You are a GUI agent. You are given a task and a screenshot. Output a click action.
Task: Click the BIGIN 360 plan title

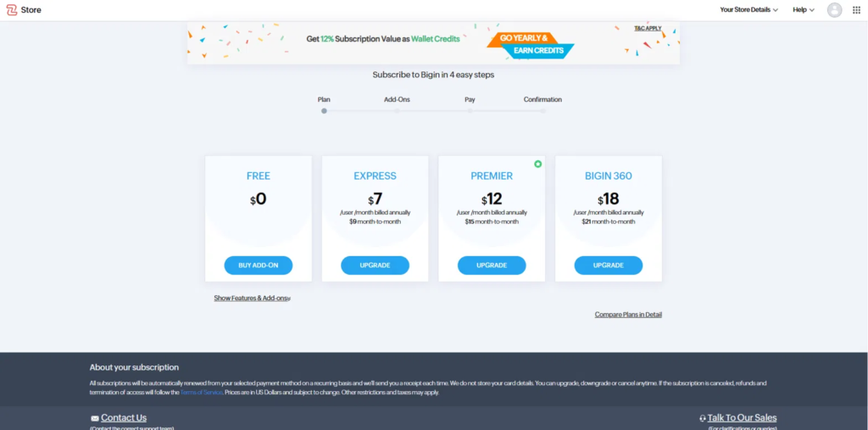click(609, 176)
